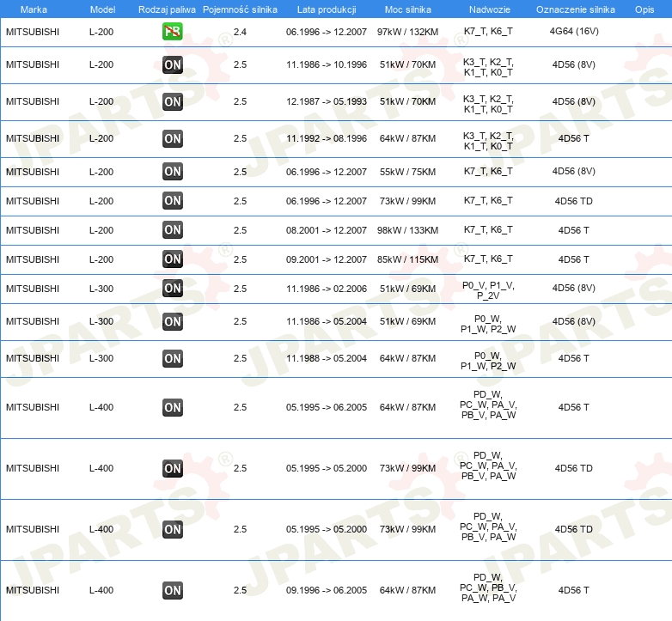Click production dates 11.1992 -> 08.1996

coord(327,138)
